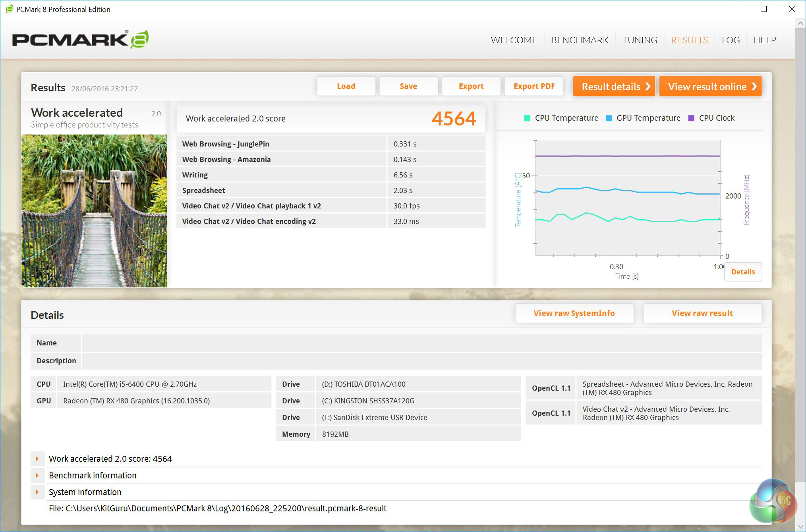Toggle the GPU Temperature legend square

coord(609,118)
